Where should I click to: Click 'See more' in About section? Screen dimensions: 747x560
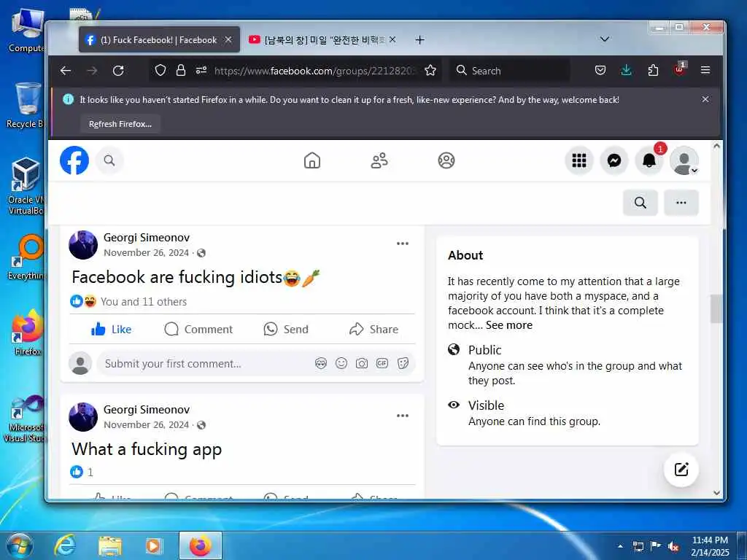tap(508, 325)
